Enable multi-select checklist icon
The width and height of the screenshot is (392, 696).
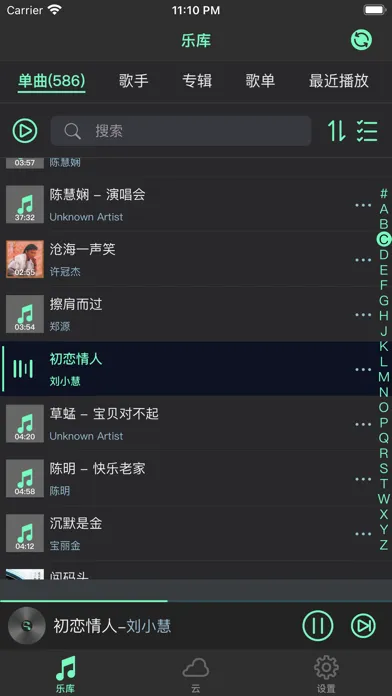click(367, 131)
